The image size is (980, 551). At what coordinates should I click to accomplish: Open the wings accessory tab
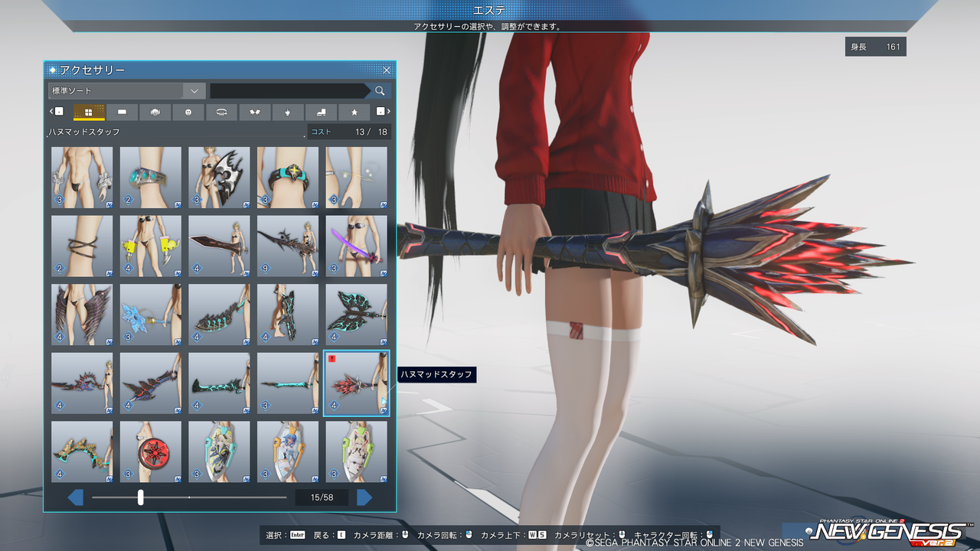[x=255, y=112]
